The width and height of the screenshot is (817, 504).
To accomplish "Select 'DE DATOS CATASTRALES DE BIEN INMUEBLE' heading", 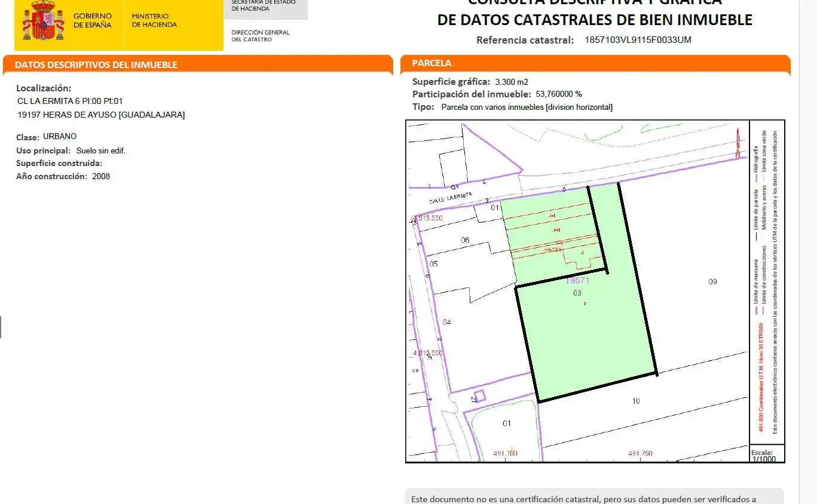I will (595, 20).
